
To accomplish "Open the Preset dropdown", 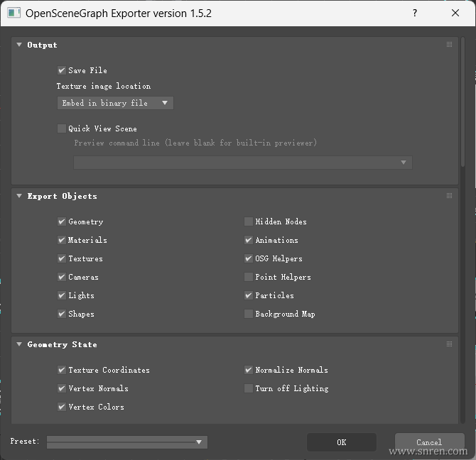I will [127, 442].
